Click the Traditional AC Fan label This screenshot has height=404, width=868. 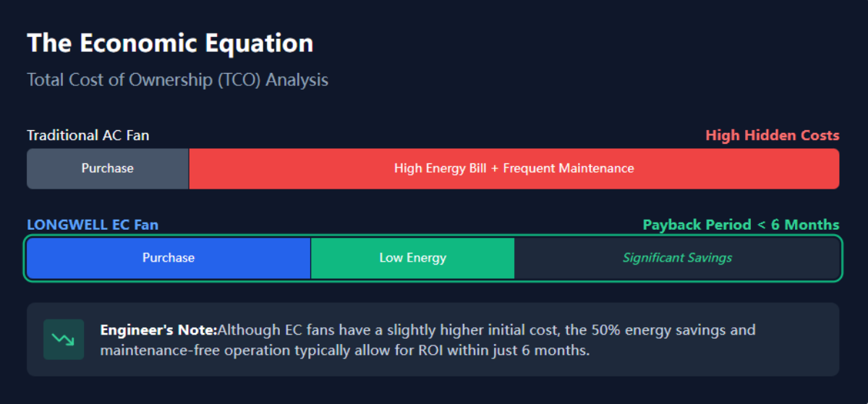(x=88, y=135)
